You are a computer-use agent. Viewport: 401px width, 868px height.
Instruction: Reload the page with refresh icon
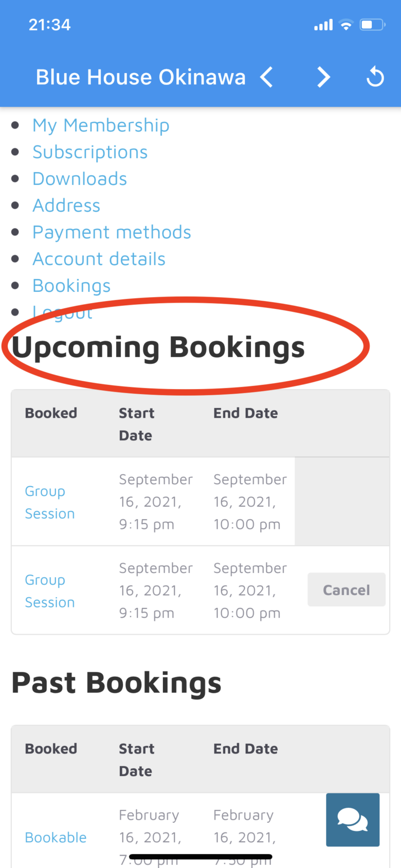[x=375, y=77]
